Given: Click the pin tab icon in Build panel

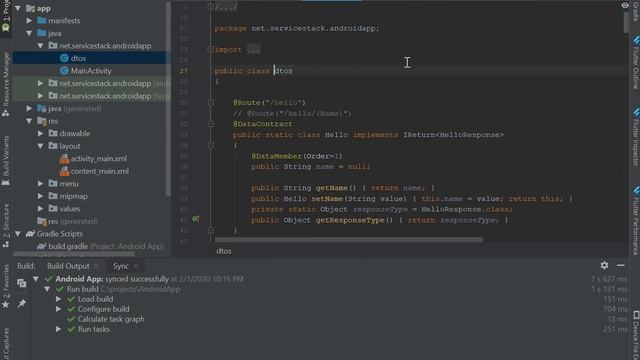Looking at the screenshot, I should coord(22,303).
